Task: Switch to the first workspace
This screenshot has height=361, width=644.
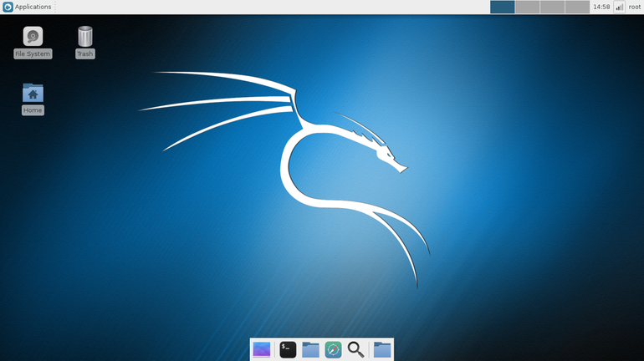Action: (503, 7)
